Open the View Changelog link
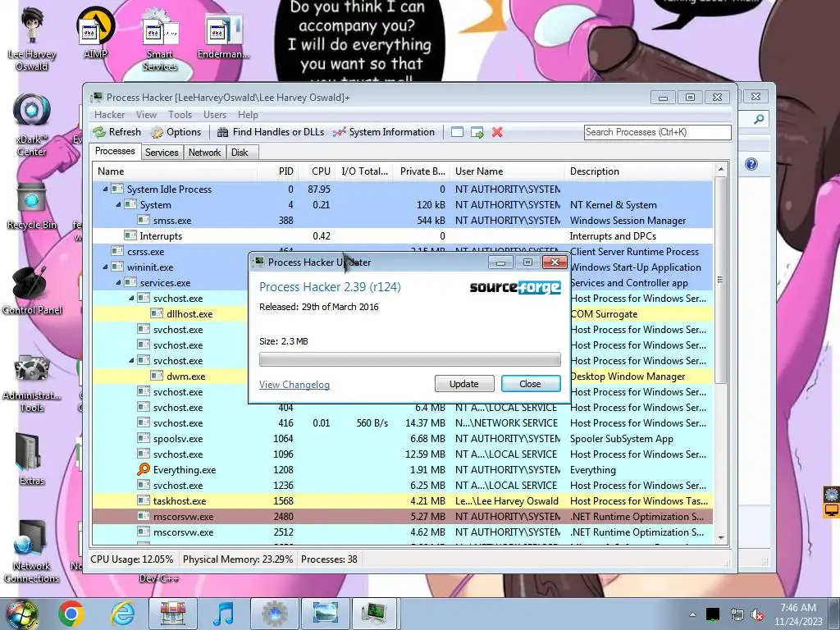 click(x=294, y=385)
